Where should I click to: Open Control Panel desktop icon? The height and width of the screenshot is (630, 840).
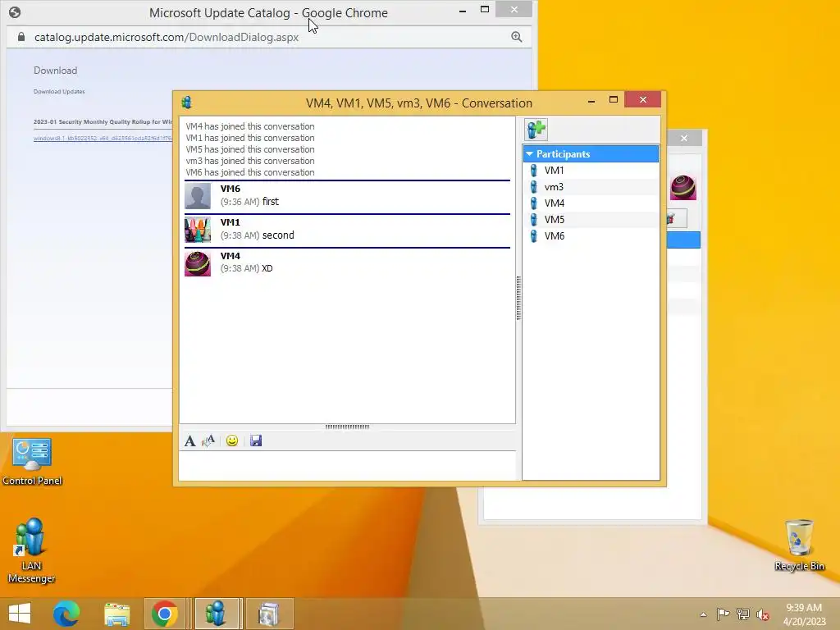click(x=32, y=462)
